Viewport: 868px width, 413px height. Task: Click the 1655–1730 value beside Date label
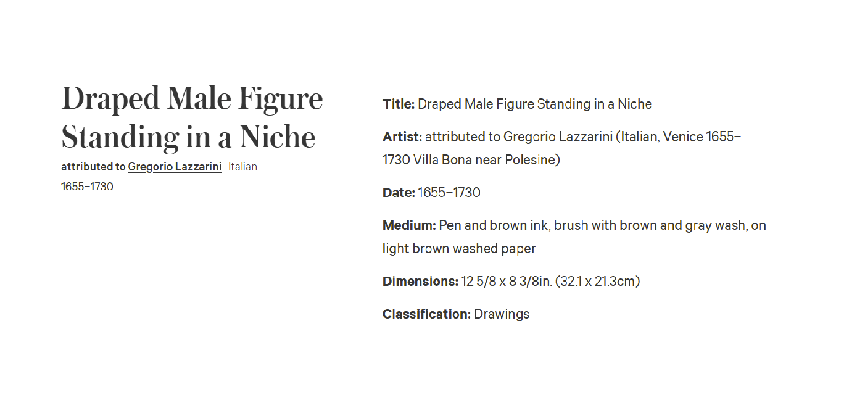(449, 193)
